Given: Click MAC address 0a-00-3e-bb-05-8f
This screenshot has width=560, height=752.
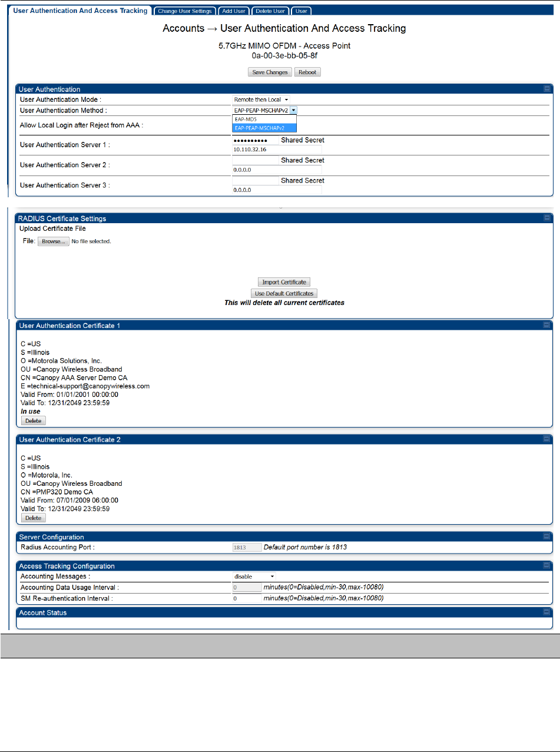Looking at the screenshot, I should click(284, 55).
